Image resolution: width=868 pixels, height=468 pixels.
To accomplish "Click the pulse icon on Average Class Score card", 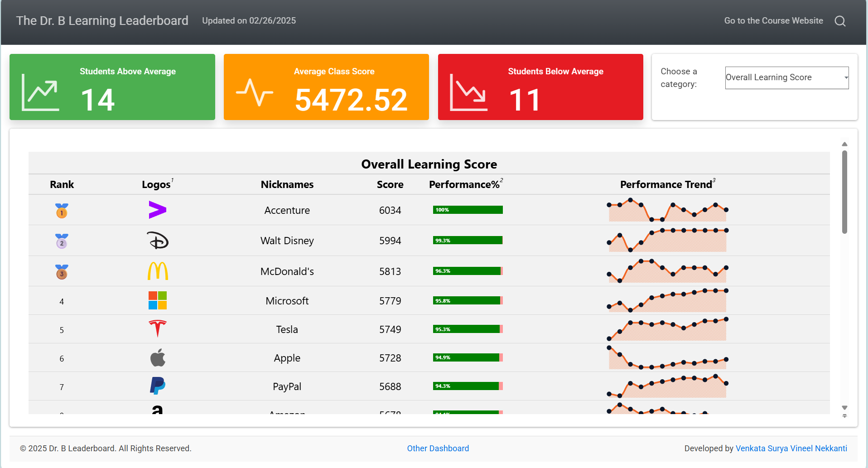I will coord(255,92).
